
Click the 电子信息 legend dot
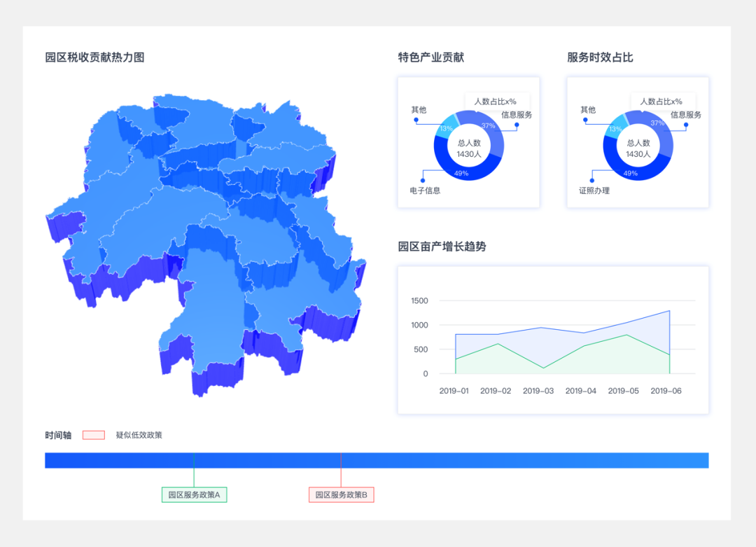pyautogui.click(x=423, y=180)
